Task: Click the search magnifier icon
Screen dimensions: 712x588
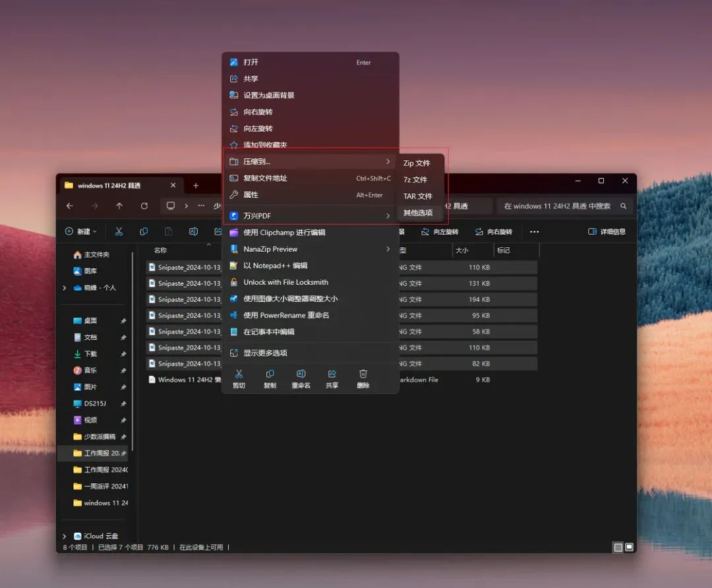Action: [624, 206]
